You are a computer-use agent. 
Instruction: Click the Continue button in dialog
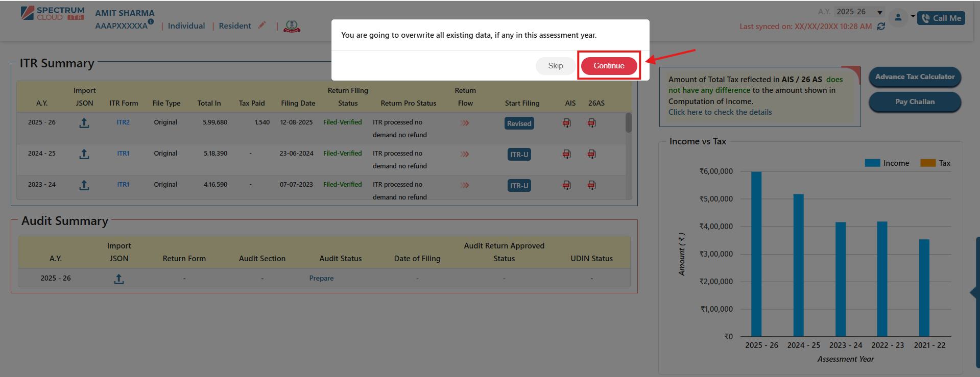point(609,66)
